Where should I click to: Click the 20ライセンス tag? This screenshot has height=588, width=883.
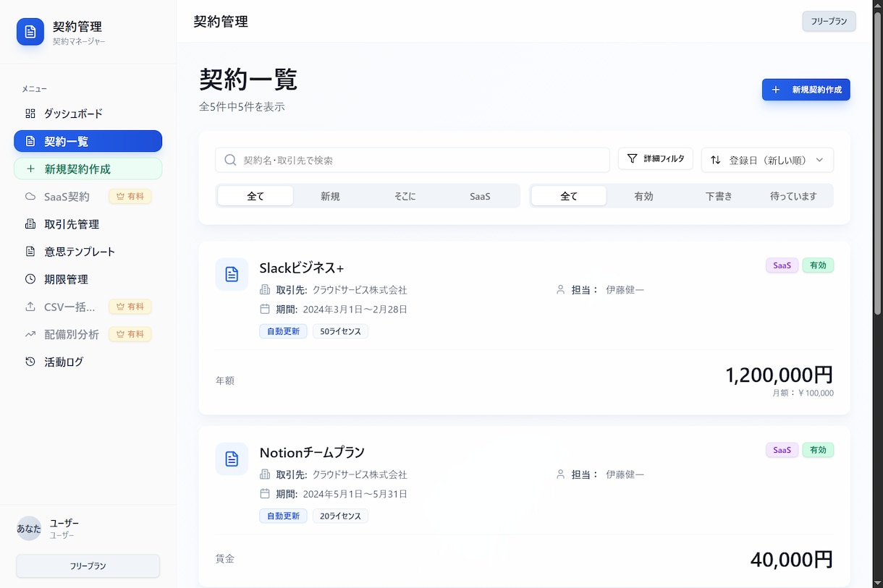pos(341,516)
